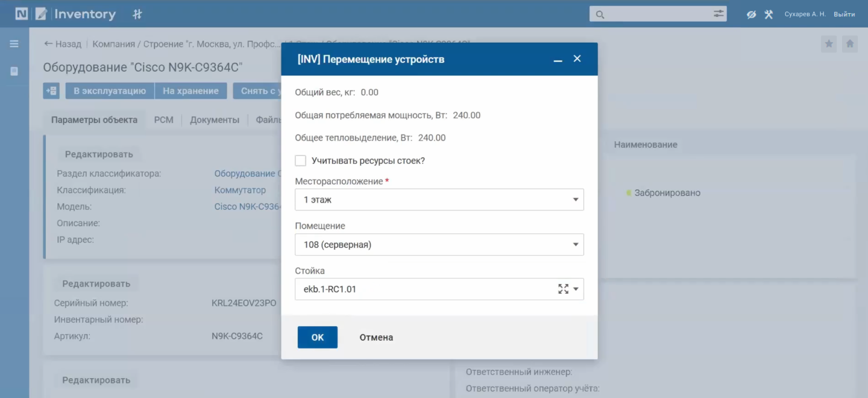
Task: Click Отмена to cancel the dialog
Action: point(376,337)
